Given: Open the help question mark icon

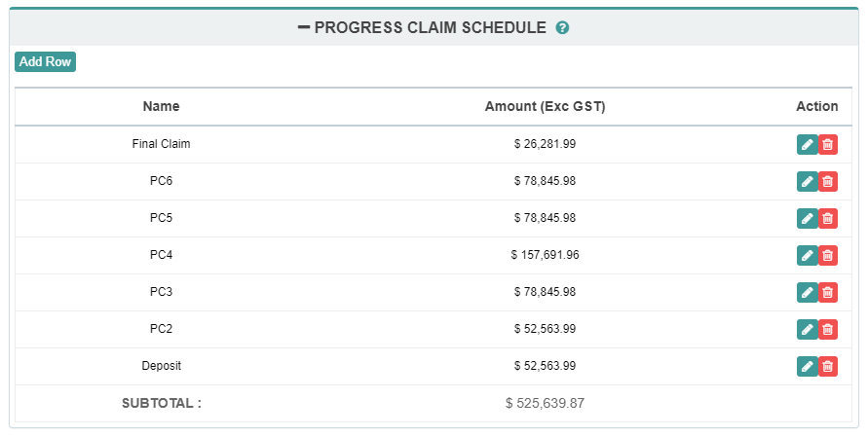Looking at the screenshot, I should click(562, 28).
